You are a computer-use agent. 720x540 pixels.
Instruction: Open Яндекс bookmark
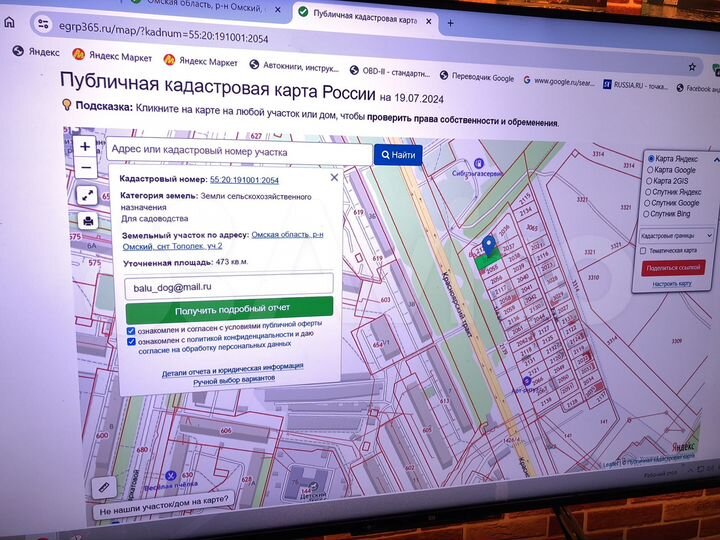pos(36,51)
